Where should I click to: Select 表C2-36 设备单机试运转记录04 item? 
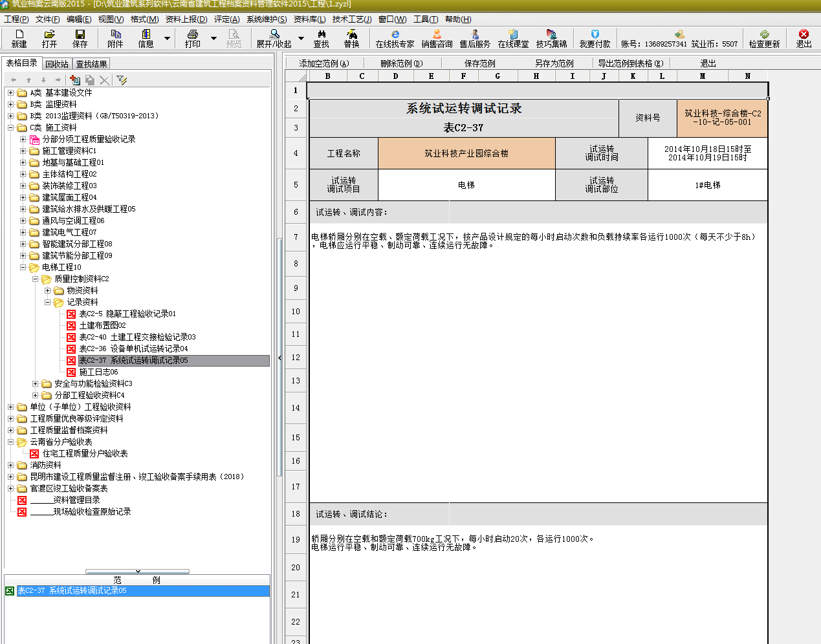[x=133, y=349]
